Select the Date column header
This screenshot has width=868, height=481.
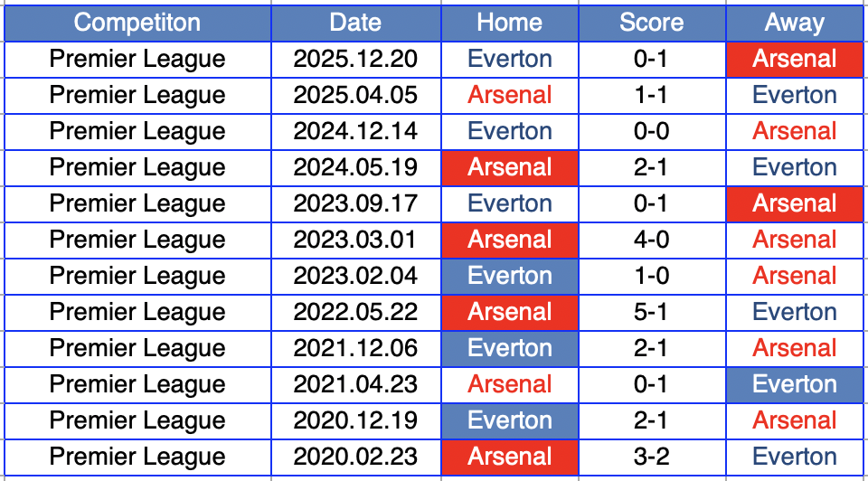(355, 23)
